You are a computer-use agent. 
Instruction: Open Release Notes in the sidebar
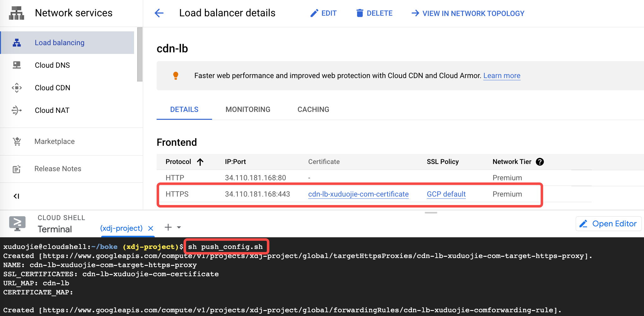pos(71,169)
